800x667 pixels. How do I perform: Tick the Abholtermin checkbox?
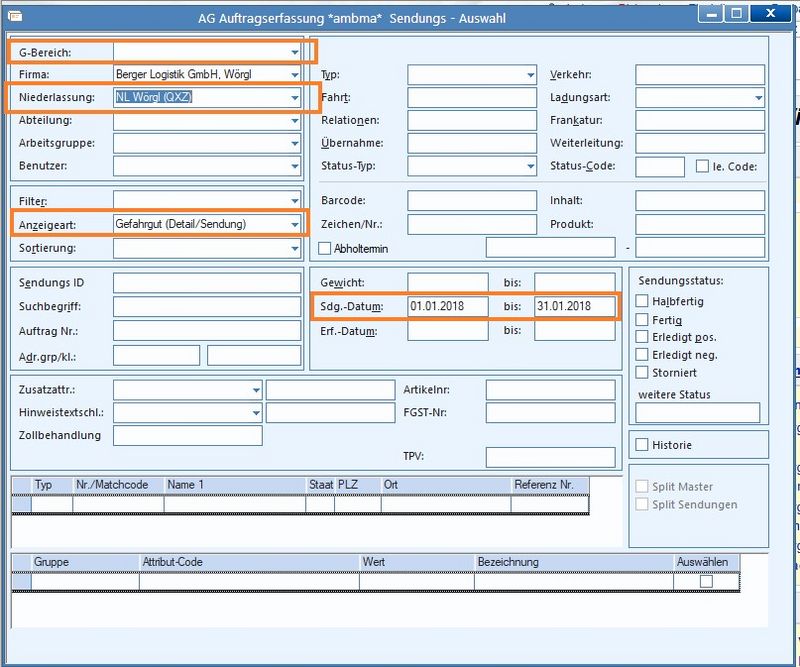pos(324,249)
